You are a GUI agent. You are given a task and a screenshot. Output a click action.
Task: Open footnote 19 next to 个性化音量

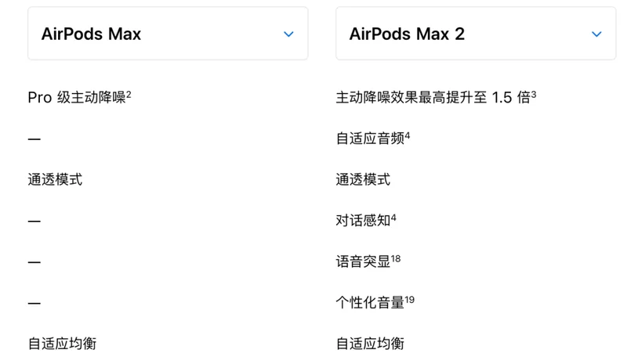[410, 299]
